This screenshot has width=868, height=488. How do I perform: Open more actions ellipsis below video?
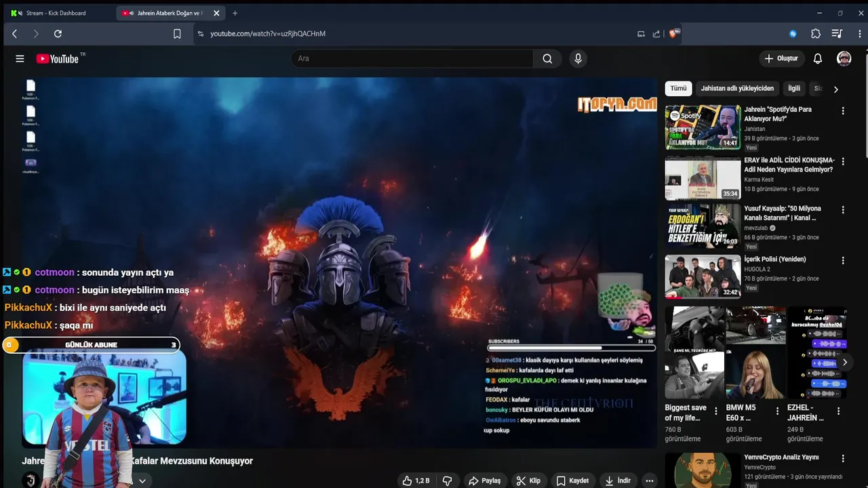(x=650, y=481)
